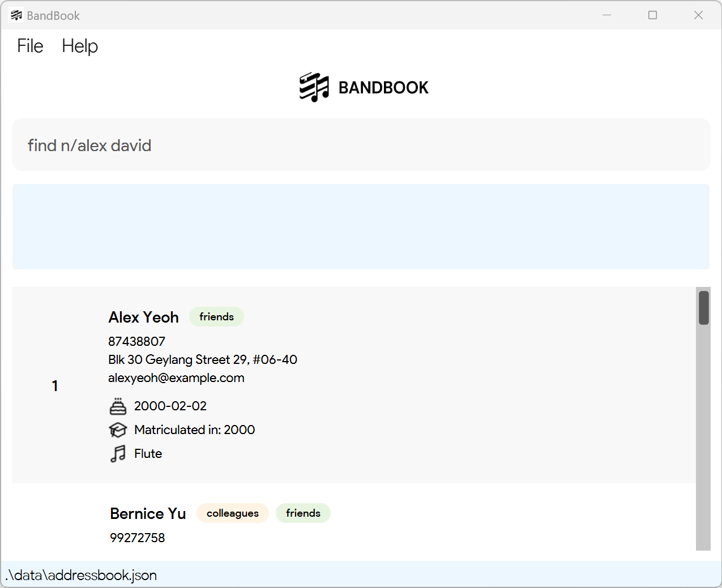The height and width of the screenshot is (588, 722).
Task: Click the BANDBOOK heading text
Action: click(383, 88)
